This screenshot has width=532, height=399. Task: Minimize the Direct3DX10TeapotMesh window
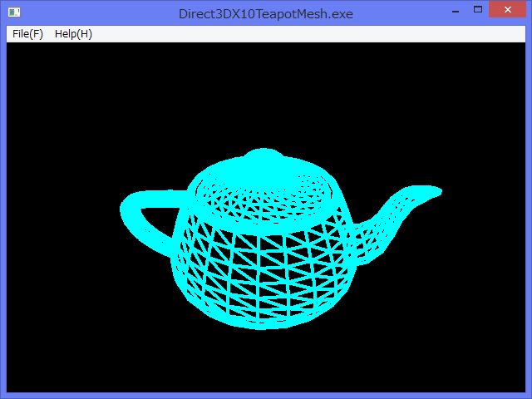pos(456,10)
